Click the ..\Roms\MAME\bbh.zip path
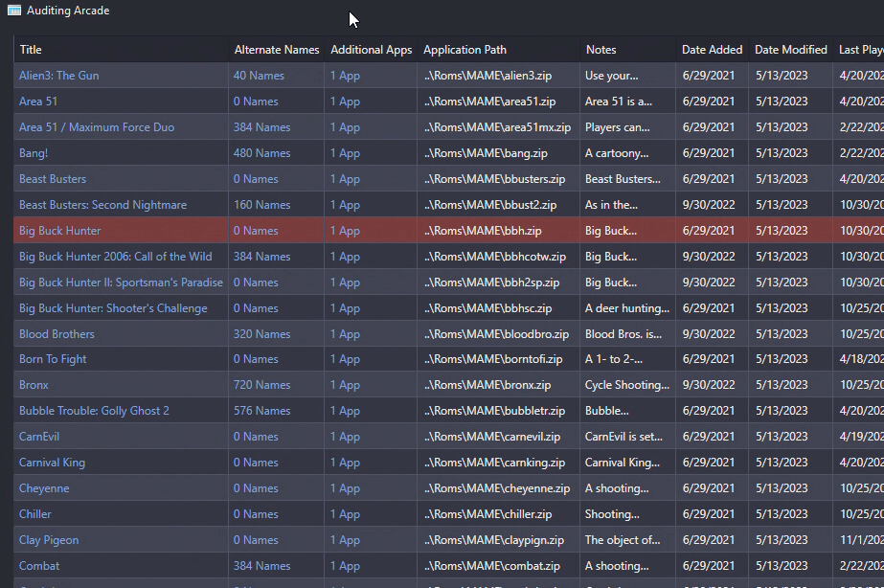The height and width of the screenshot is (588, 884). pyautogui.click(x=483, y=231)
